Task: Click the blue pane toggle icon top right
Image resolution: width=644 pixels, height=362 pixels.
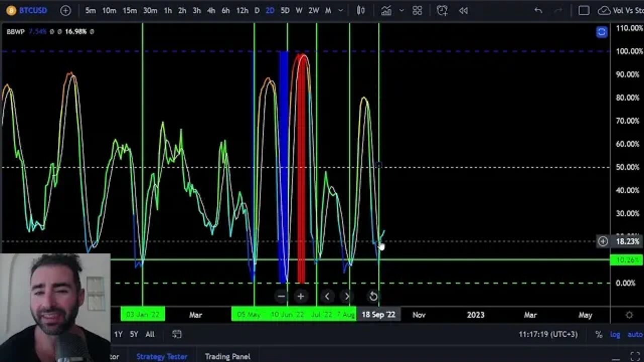Action: tap(602, 32)
